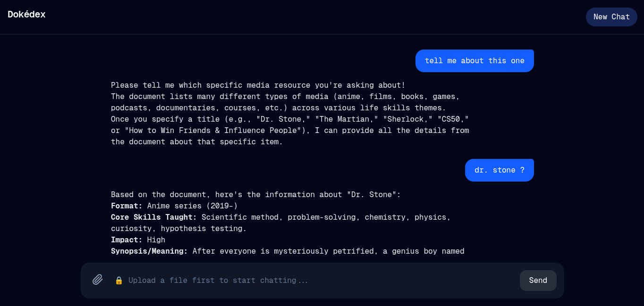Click the "the document about that specific item." line
The image size is (644, 306).
[196, 142]
